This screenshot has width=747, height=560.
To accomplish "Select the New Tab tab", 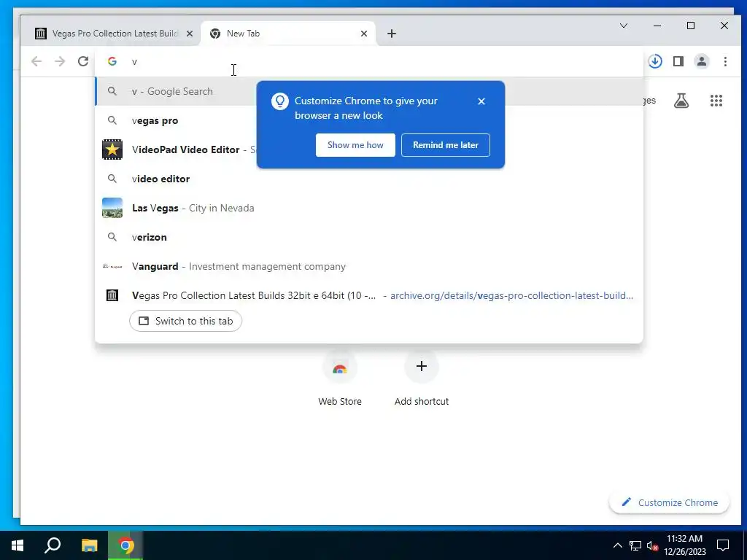I will coord(288,34).
